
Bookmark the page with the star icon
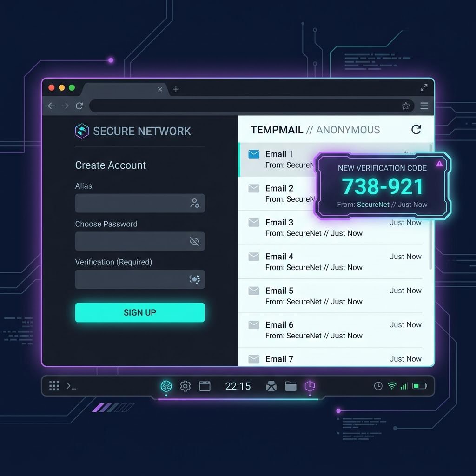pyautogui.click(x=405, y=106)
